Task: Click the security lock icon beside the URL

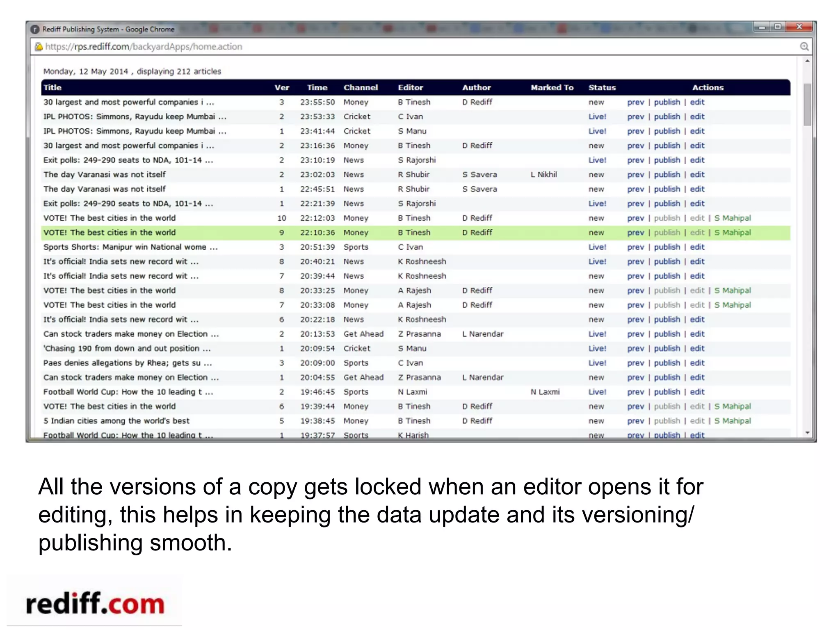Action: [x=39, y=46]
